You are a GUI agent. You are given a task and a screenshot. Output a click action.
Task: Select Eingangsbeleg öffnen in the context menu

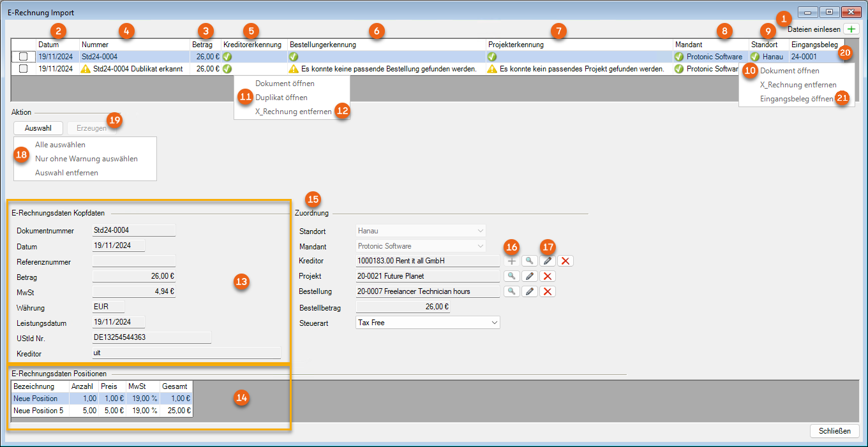(796, 99)
